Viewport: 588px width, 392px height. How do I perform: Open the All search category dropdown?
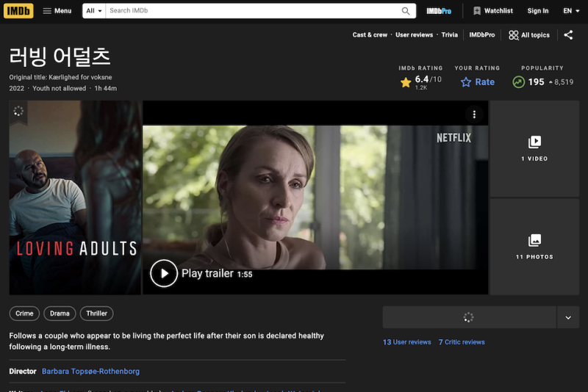pos(94,11)
